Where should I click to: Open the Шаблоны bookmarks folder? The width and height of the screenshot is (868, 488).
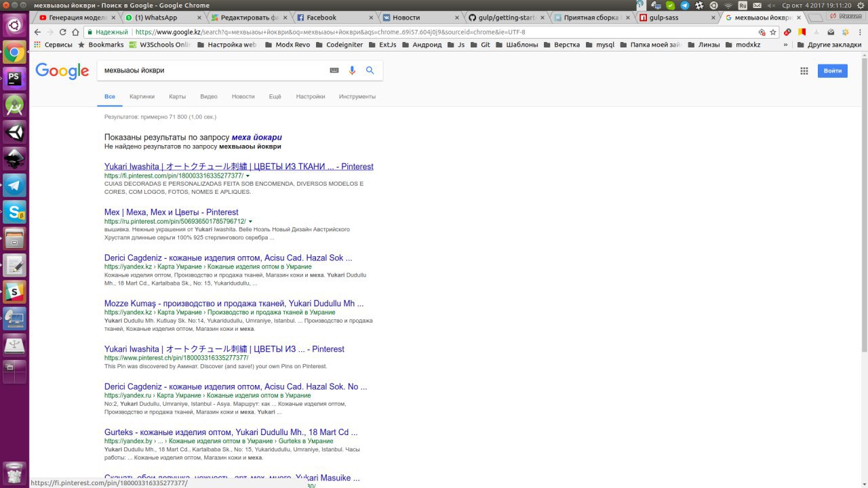pyautogui.click(x=516, y=45)
